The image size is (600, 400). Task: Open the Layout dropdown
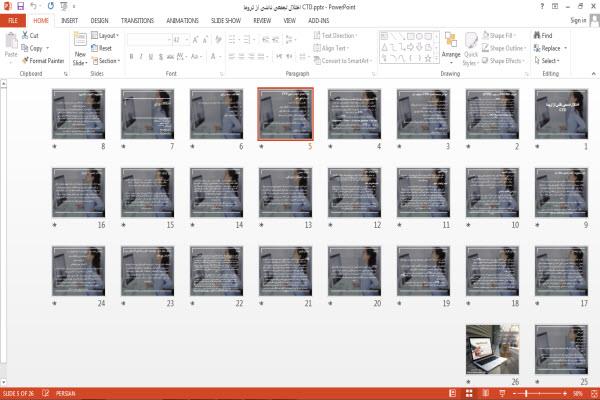tap(105, 35)
